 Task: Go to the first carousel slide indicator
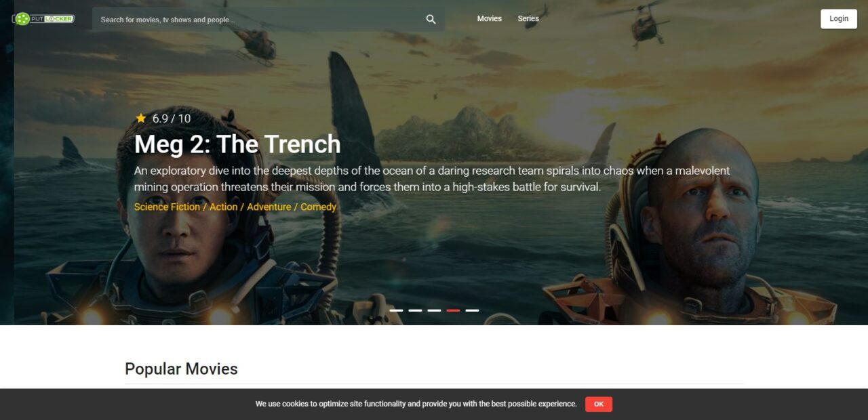(x=397, y=310)
